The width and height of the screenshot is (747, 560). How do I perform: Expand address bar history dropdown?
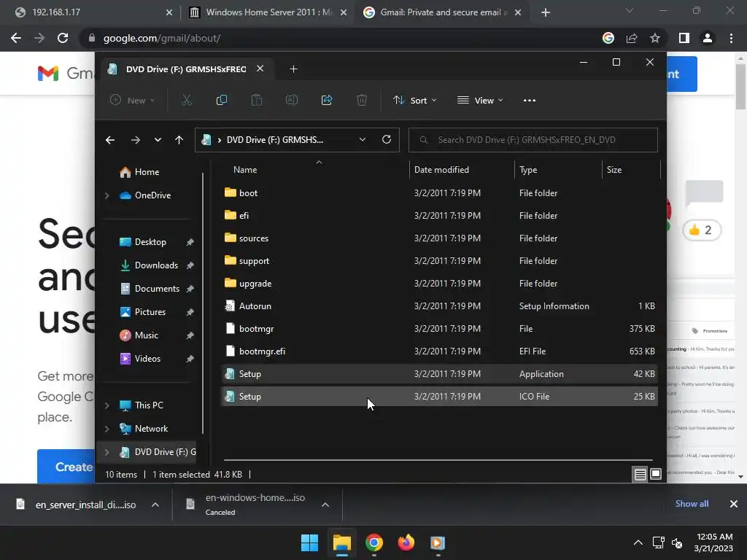click(x=363, y=139)
